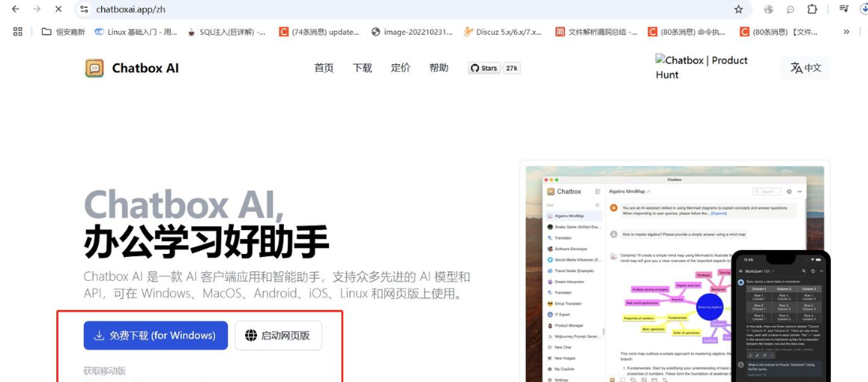Open the image-202210231 bookmark
Screen dimensions: 868x382
coord(413,32)
